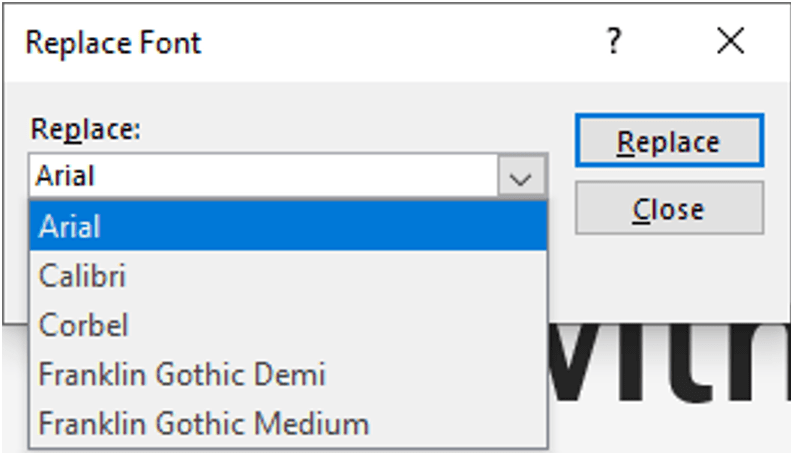Click empty dialog space right of "Replace:" label
Image resolution: width=791 pixels, height=453 pixels.
(350, 130)
